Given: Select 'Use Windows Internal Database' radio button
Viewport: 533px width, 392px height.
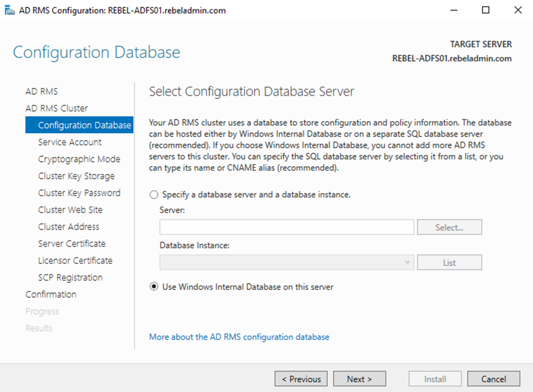Looking at the screenshot, I should pos(154,287).
